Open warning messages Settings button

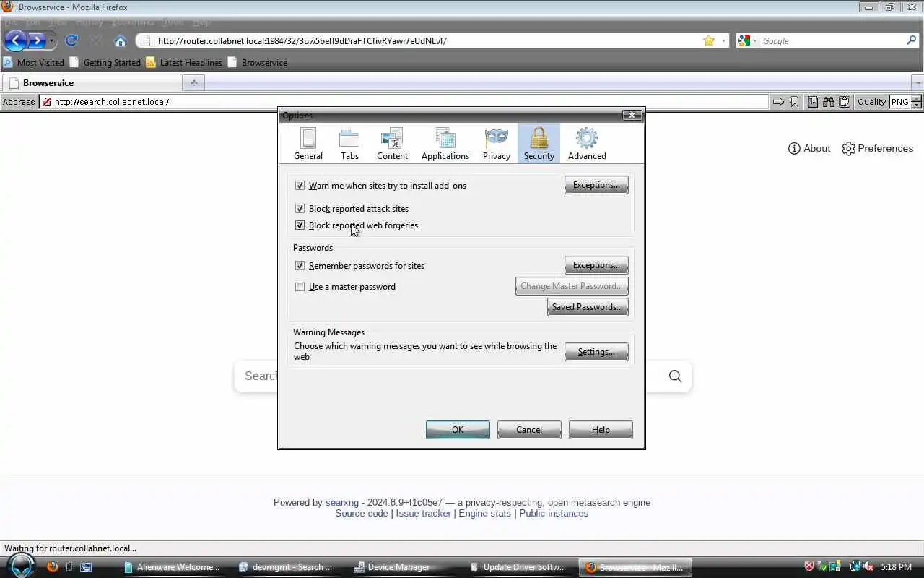596,352
